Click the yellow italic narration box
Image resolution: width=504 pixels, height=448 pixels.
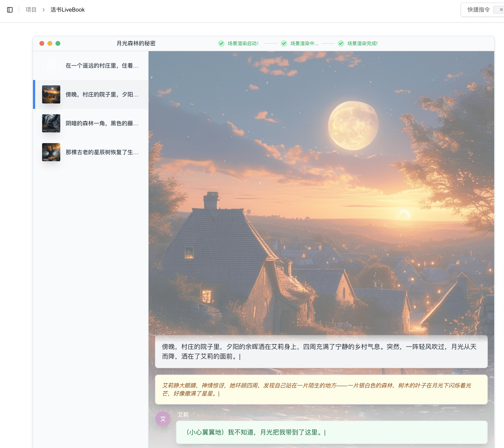321,389
